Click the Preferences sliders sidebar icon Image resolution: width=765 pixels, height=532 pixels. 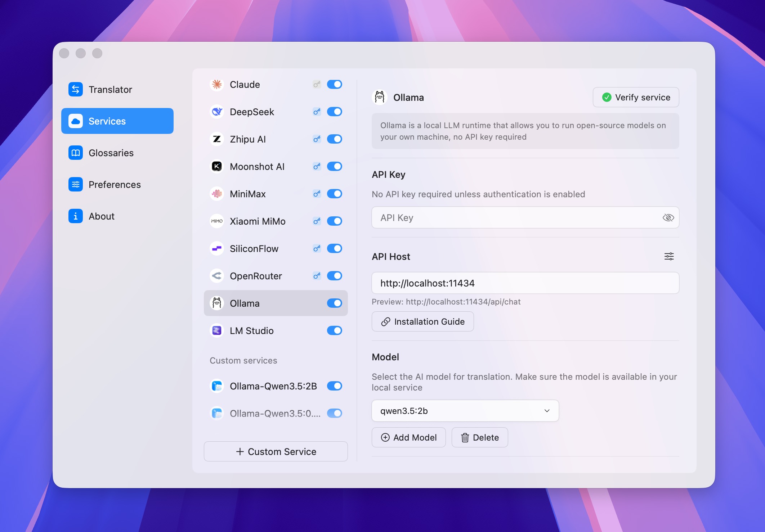76,185
